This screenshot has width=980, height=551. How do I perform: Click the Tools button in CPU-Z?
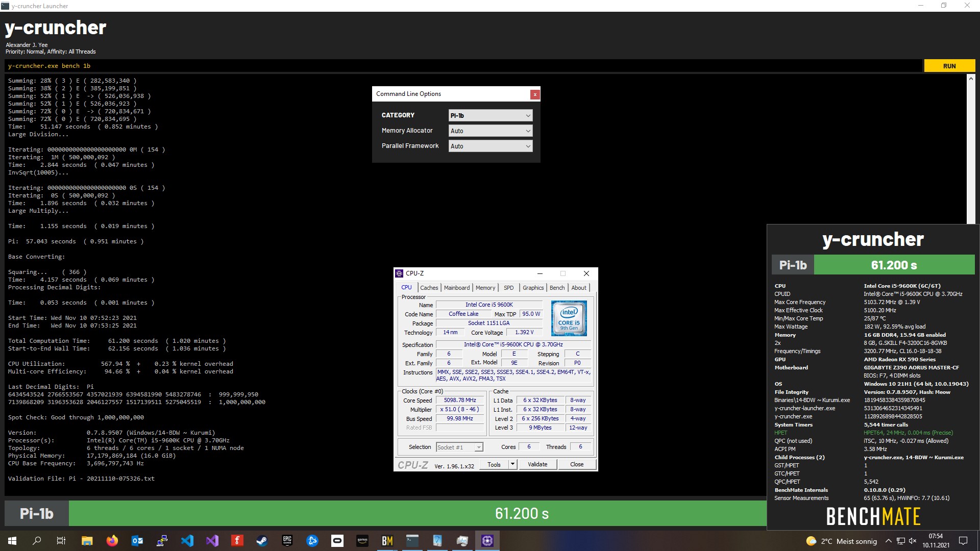[x=494, y=464]
